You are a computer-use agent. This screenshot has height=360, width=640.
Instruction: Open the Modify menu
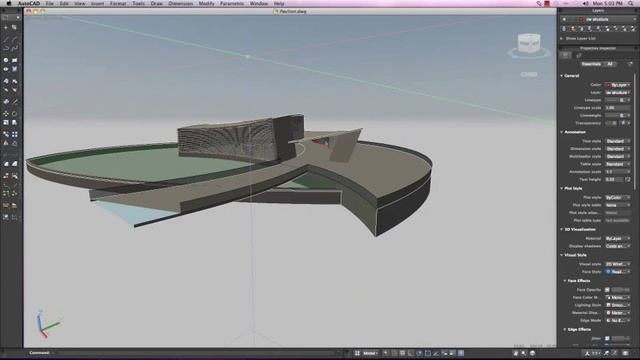pyautogui.click(x=206, y=3)
